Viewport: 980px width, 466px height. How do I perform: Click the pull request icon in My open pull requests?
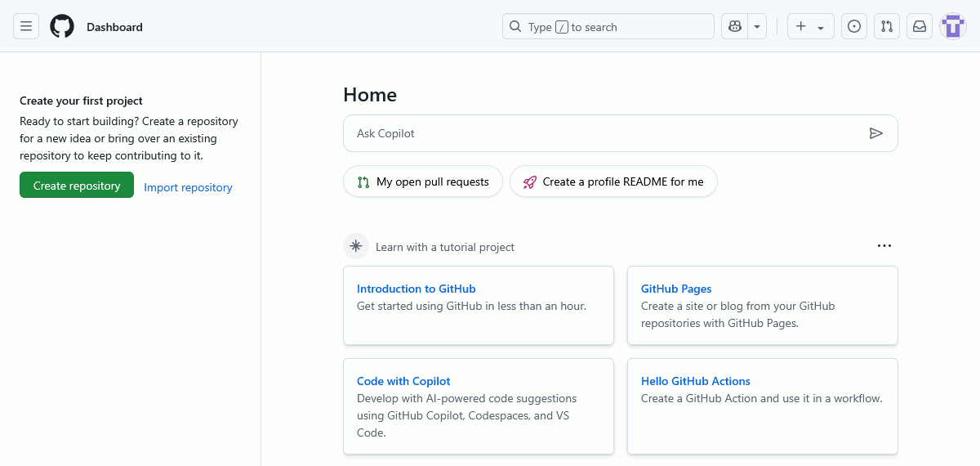pos(363,181)
